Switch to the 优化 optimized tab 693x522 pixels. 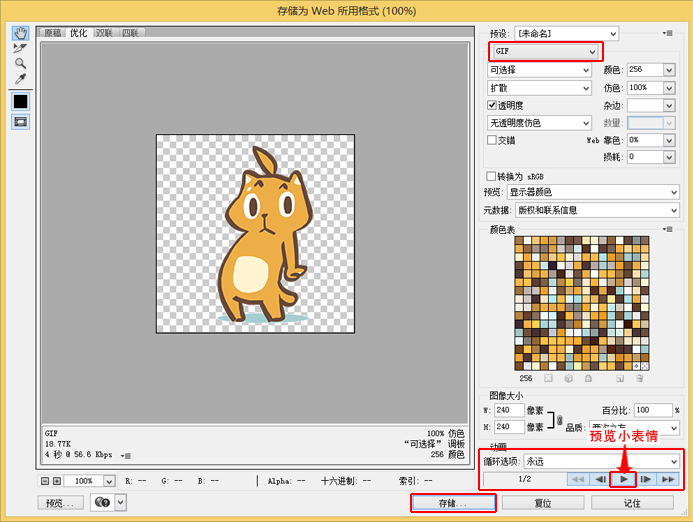78,33
